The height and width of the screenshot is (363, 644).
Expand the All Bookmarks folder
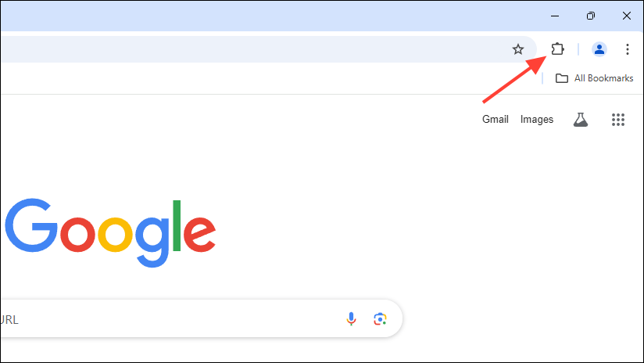(x=594, y=78)
